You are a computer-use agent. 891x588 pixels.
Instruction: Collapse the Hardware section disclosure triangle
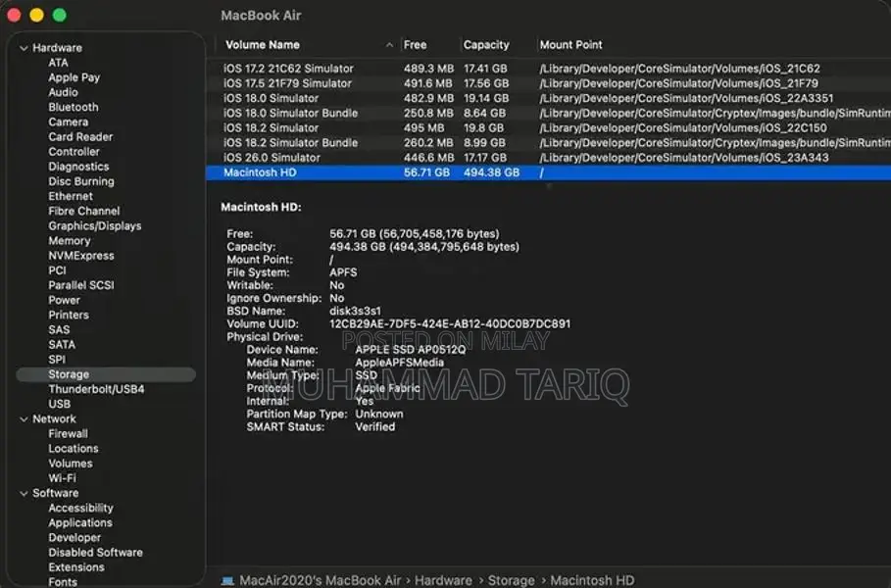[x=24, y=48]
